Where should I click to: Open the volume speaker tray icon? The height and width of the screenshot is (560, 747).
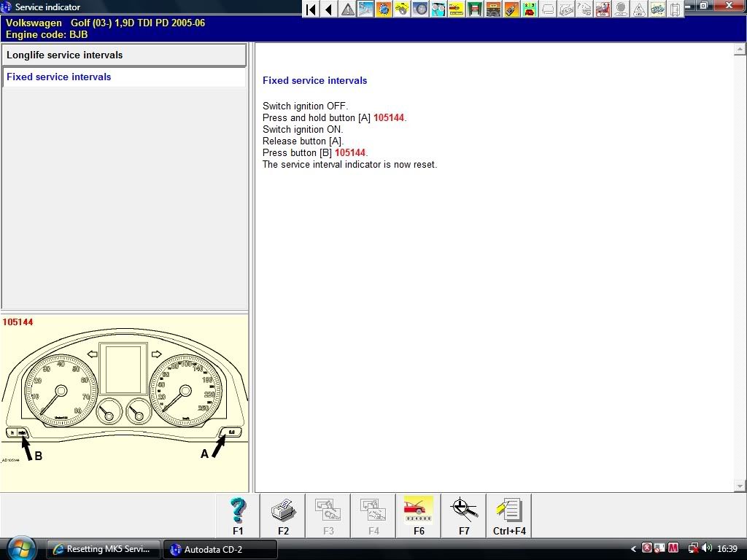coord(706,548)
